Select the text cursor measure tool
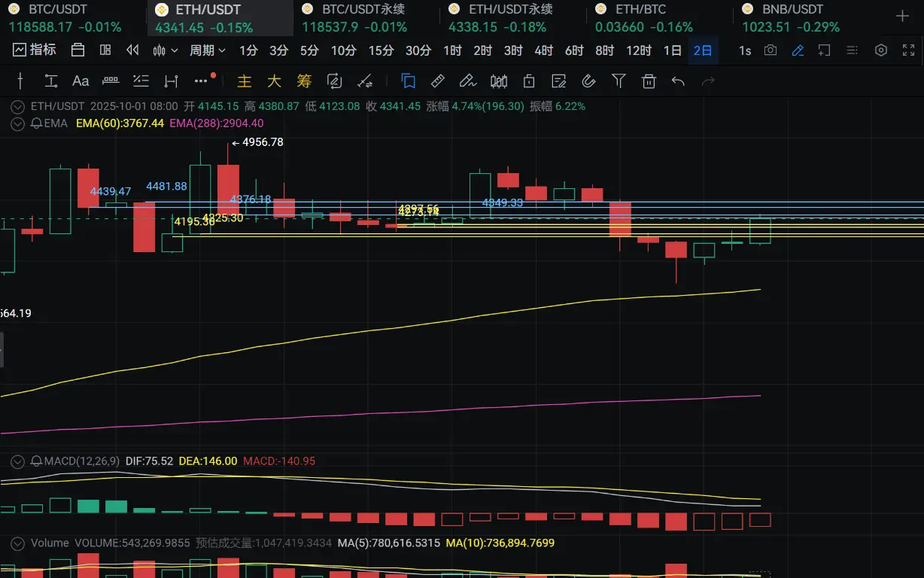Viewport: 924px width, 578px height. tap(50, 81)
